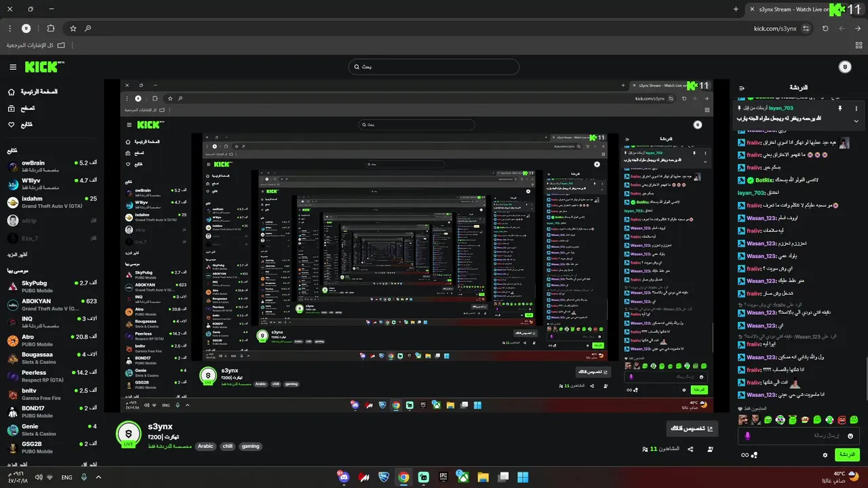Unpin the pinned chat message
The width and height of the screenshot is (868, 488).
click(x=840, y=108)
